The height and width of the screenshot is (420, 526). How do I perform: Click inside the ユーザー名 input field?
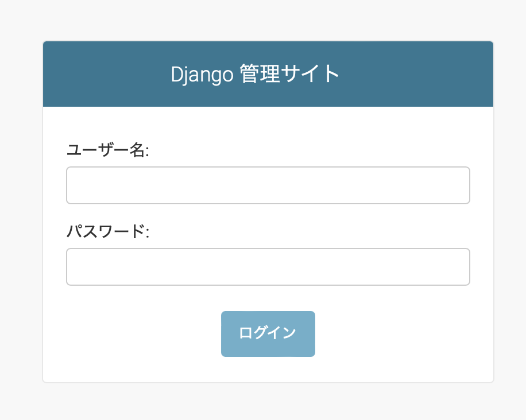268,185
